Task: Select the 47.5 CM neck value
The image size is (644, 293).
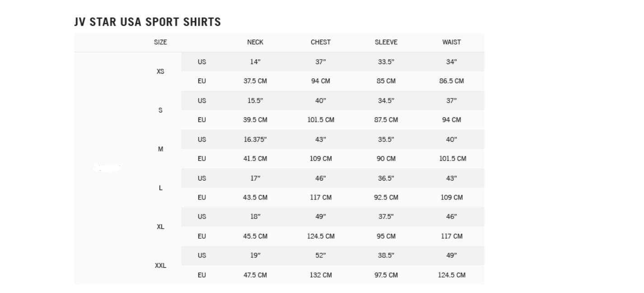Action: click(255, 275)
